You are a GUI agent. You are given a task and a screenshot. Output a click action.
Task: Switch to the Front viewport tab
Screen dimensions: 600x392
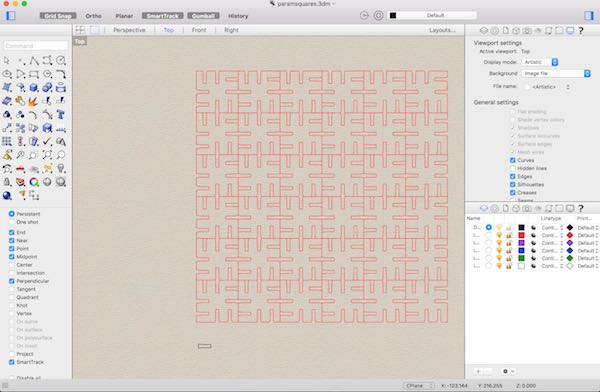(x=199, y=30)
